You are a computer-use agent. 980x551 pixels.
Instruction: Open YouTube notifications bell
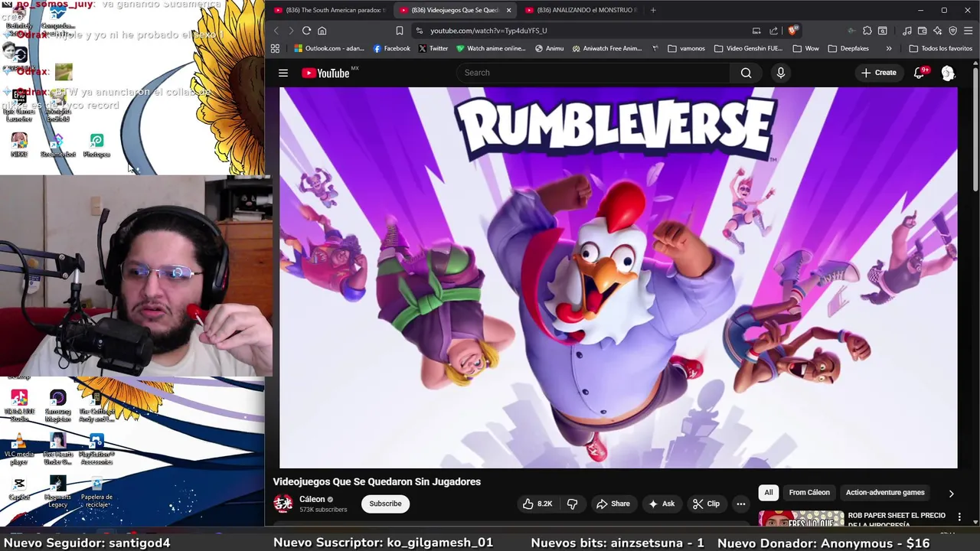point(920,73)
